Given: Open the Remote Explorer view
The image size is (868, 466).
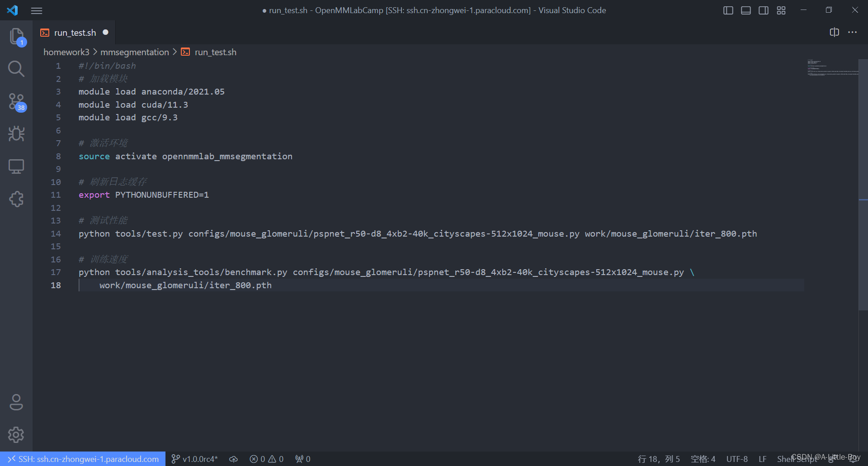Looking at the screenshot, I should [16, 166].
